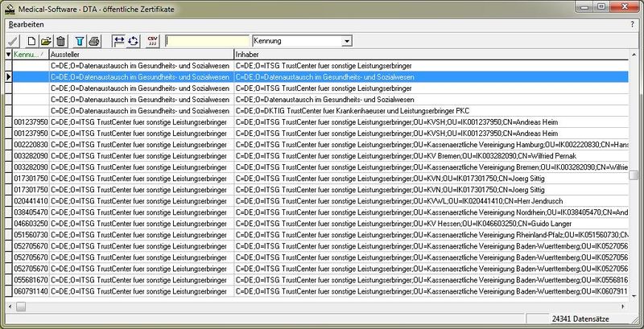Screen dimensions: 644x329
Task: Click the column width adjust arrows icon
Action: (x=118, y=41)
